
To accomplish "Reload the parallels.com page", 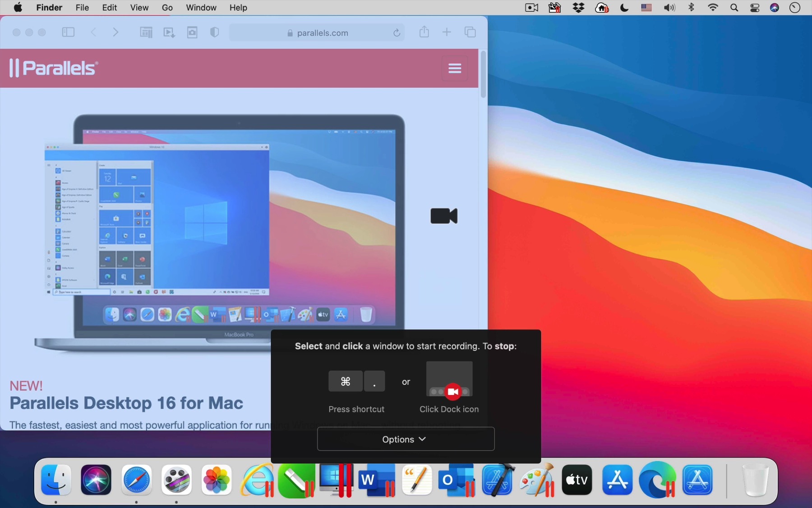I will [397, 33].
